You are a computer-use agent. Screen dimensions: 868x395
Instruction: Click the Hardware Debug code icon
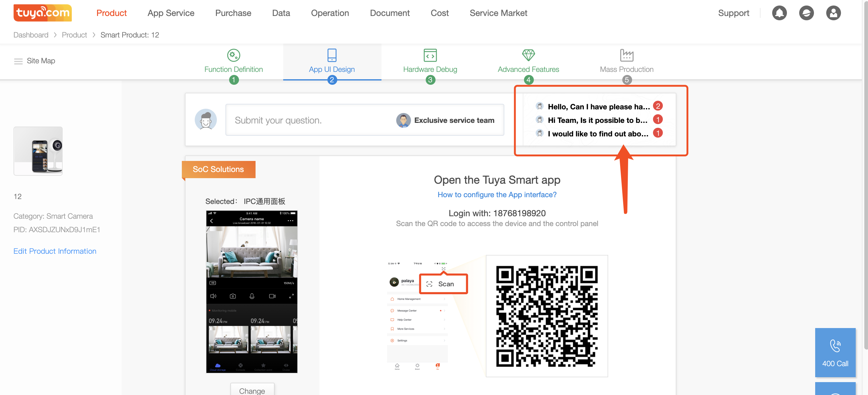pyautogui.click(x=430, y=55)
